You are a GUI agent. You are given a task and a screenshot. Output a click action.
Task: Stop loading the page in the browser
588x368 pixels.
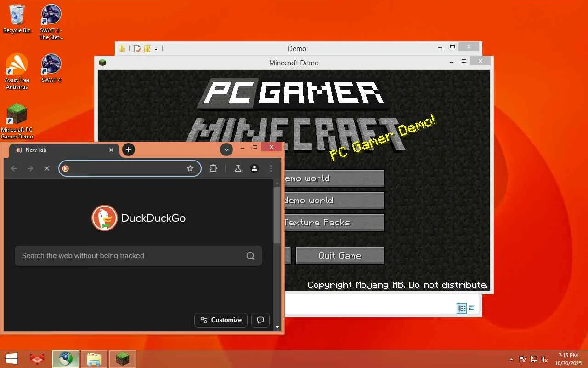click(46, 168)
